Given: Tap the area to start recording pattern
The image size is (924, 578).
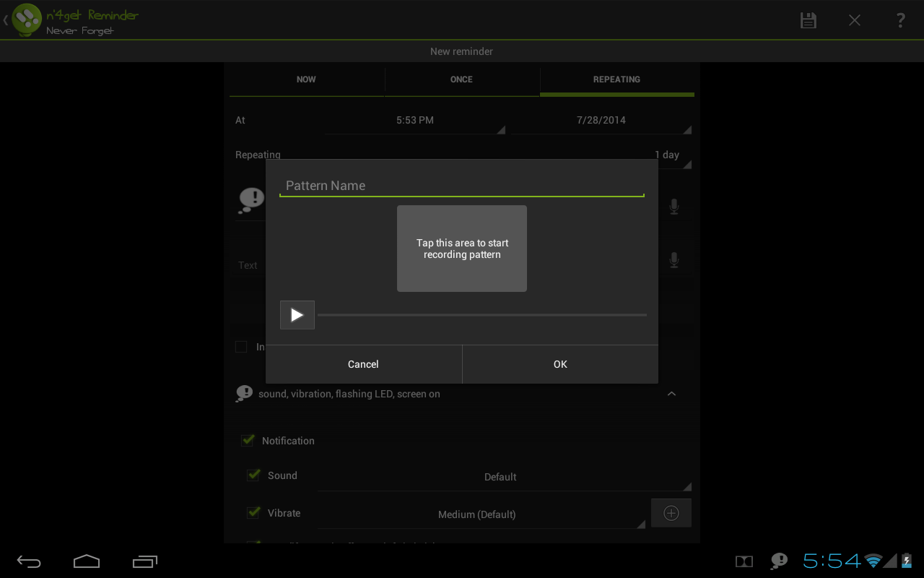Looking at the screenshot, I should click(462, 249).
